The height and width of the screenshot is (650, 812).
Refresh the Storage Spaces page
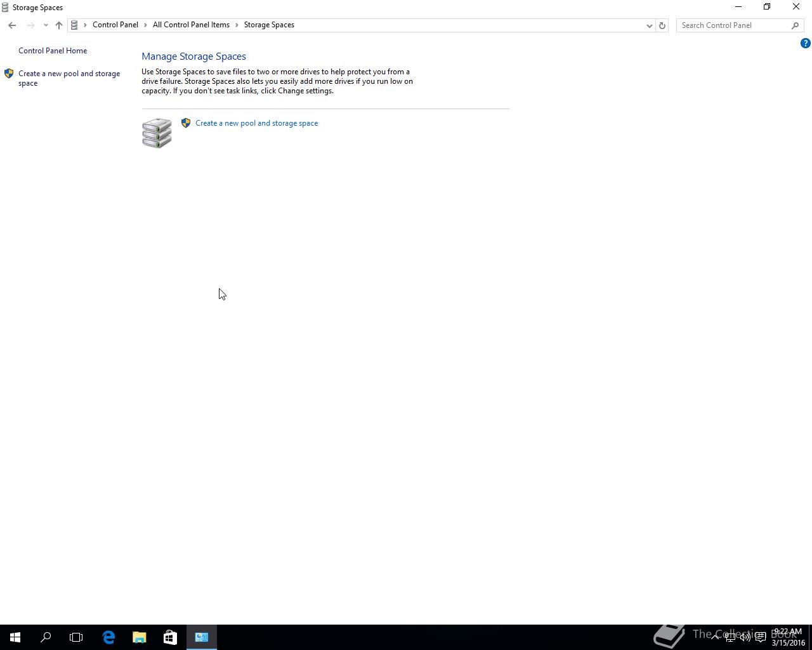pyautogui.click(x=662, y=25)
